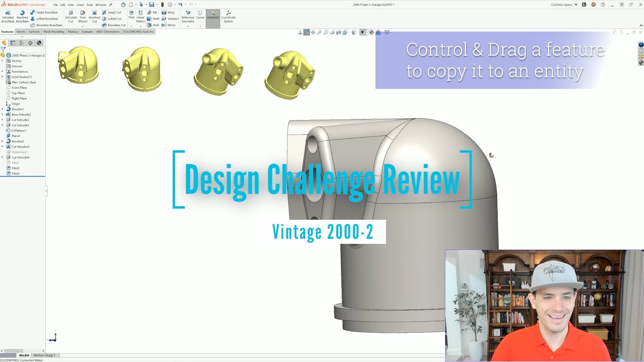Click the Undo icon
The width and height of the screenshot is (644, 362).
pos(180,5)
